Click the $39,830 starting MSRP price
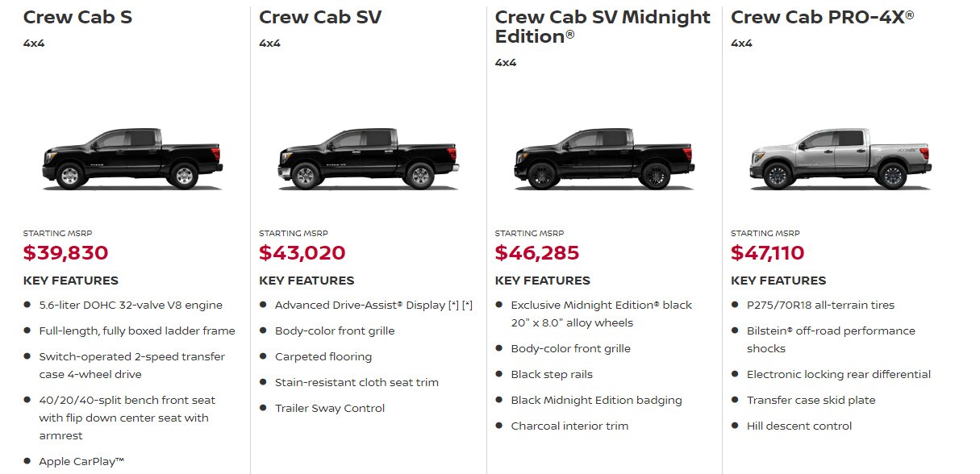The height and width of the screenshot is (474, 980). tap(65, 253)
